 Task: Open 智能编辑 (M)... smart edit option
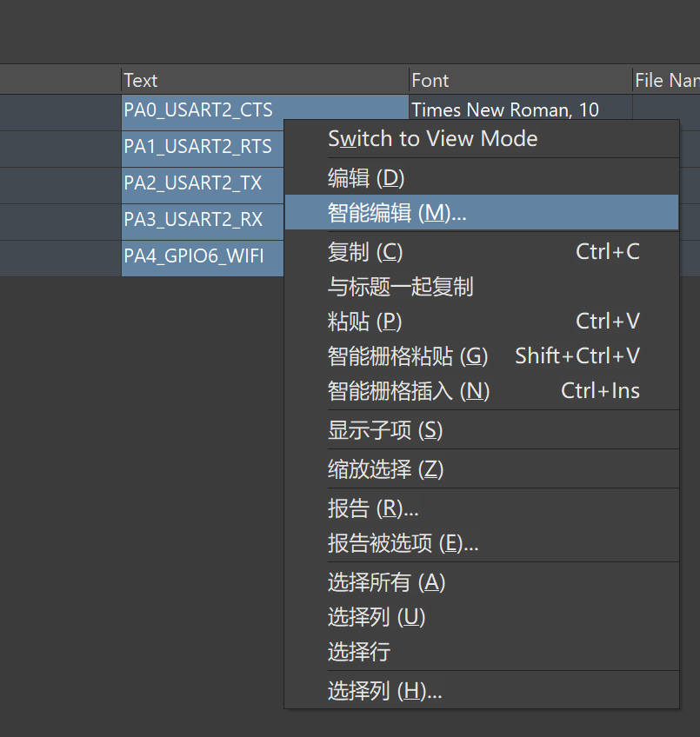tap(397, 213)
